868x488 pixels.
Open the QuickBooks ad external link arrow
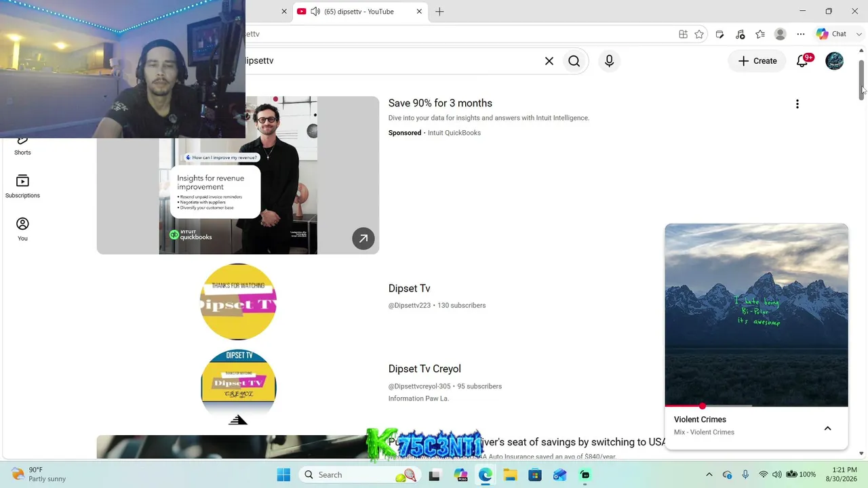point(363,239)
